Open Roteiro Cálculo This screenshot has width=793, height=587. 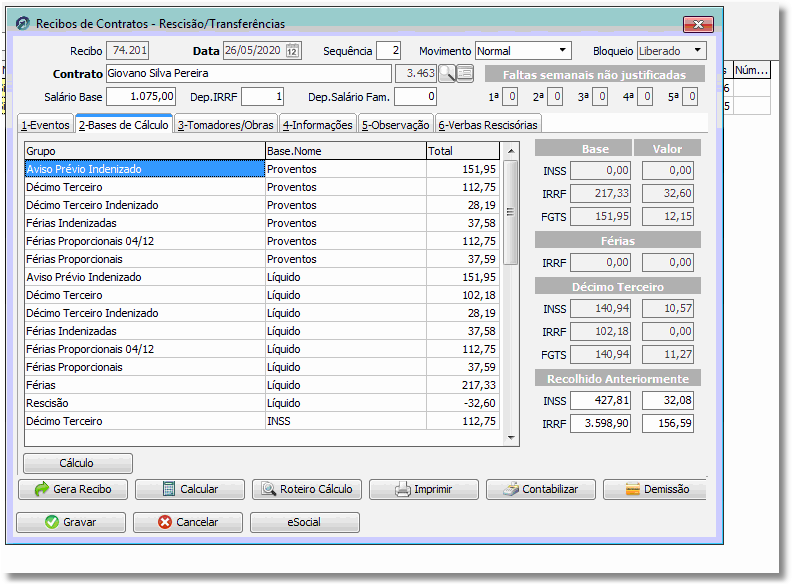point(306,489)
